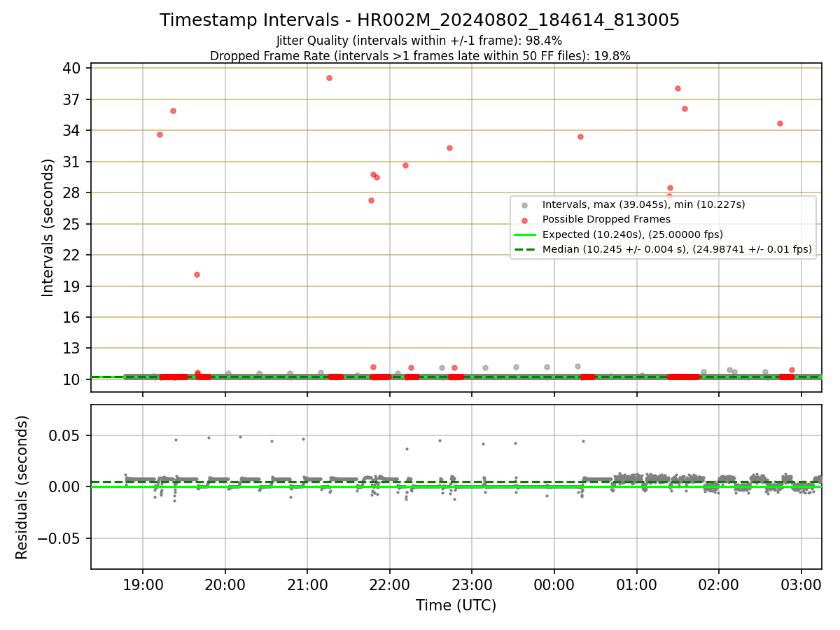Click the red point near 38 seconds after 01:00

[x=678, y=88]
